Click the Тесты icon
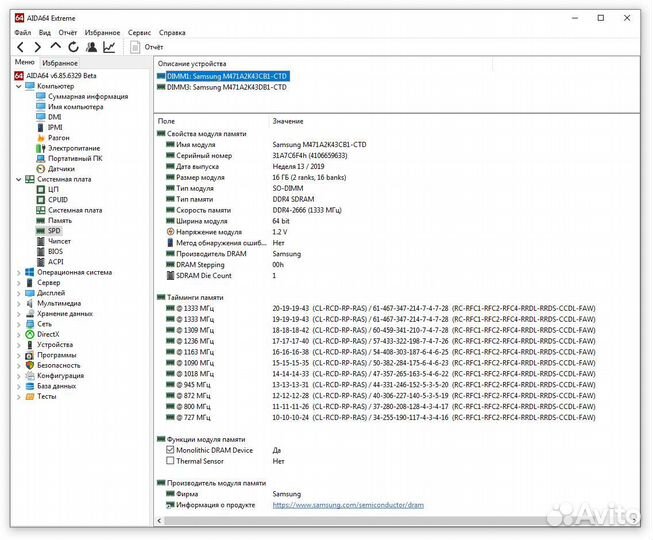653x540 pixels. [x=30, y=397]
